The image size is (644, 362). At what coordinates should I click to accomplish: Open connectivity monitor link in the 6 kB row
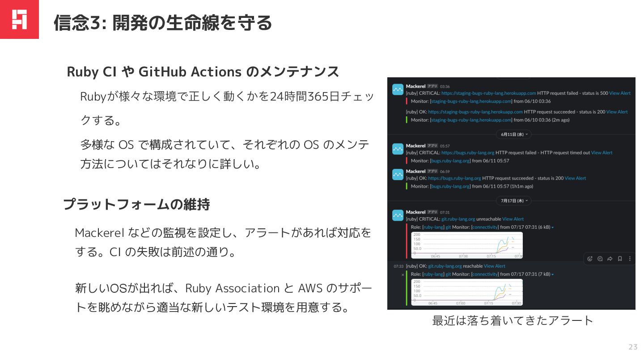(x=485, y=227)
